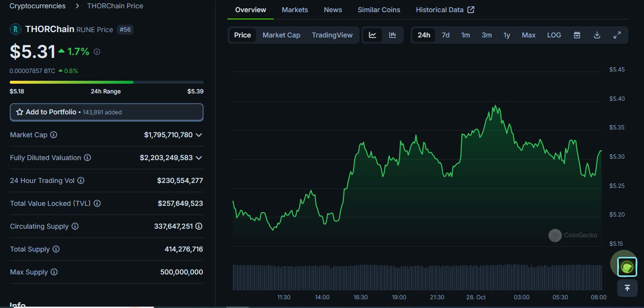This screenshot has height=308, width=644.
Task: Open the calendar date range picker
Action: tap(577, 35)
